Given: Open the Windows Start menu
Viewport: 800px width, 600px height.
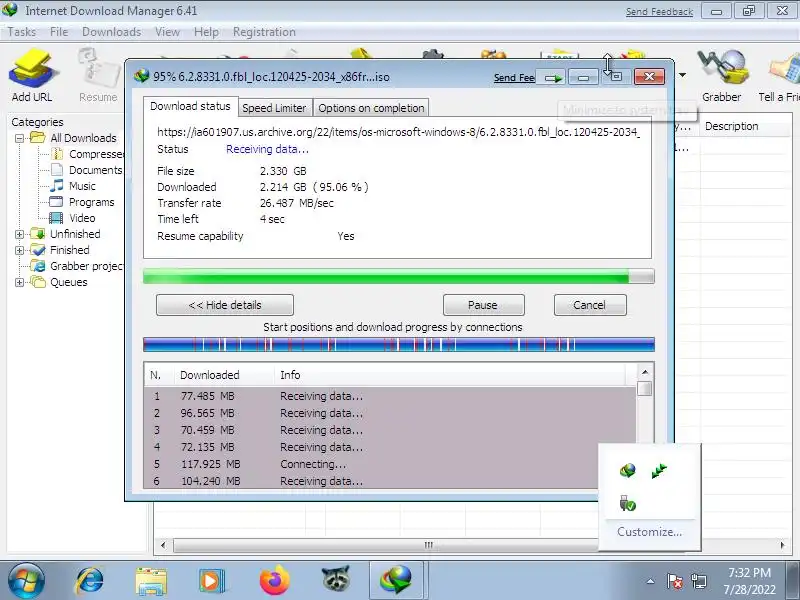Looking at the screenshot, I should tap(26, 581).
